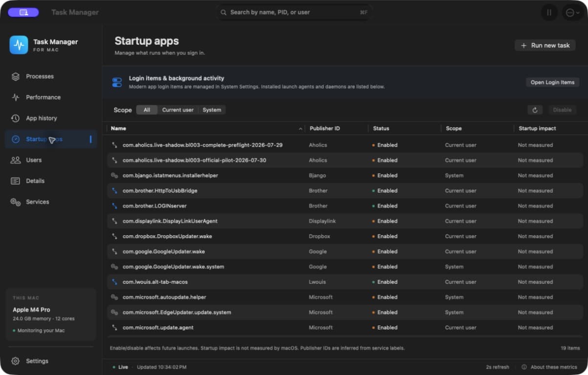The width and height of the screenshot is (588, 375).
Task: Go to Details in the sidebar
Action: tap(51, 181)
